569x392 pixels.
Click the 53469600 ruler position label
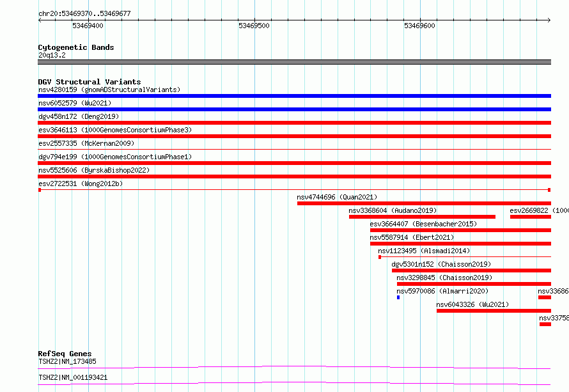pos(419,26)
